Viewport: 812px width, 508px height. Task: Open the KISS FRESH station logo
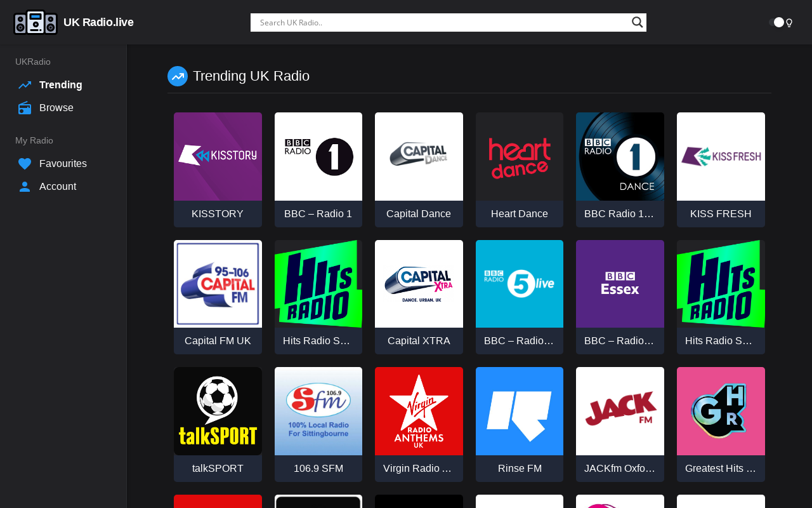point(721,156)
